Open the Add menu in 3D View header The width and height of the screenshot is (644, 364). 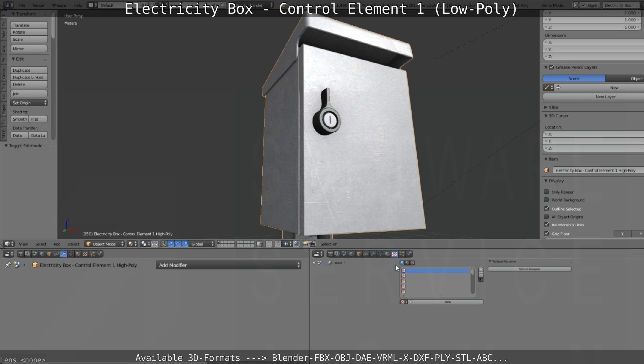click(x=57, y=244)
